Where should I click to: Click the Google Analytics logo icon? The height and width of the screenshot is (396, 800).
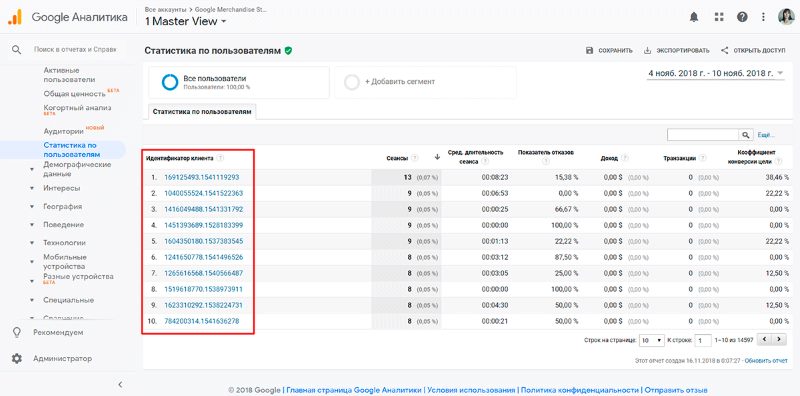[14, 17]
